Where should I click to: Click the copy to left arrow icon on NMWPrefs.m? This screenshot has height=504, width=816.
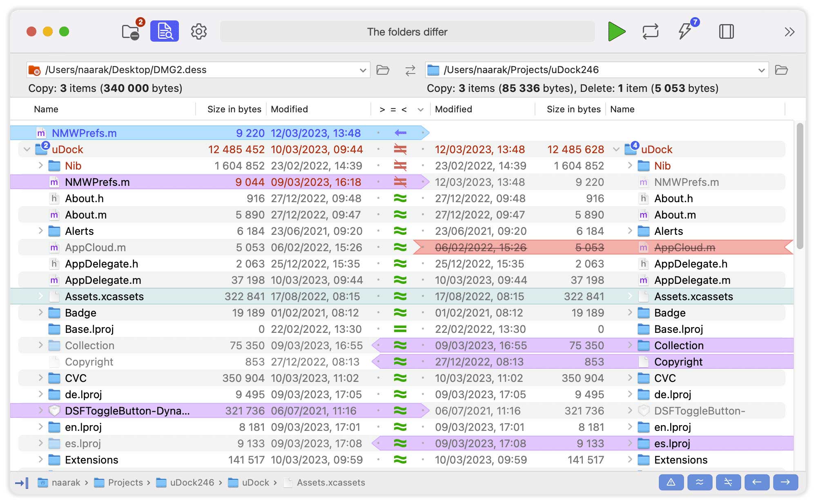click(x=399, y=133)
